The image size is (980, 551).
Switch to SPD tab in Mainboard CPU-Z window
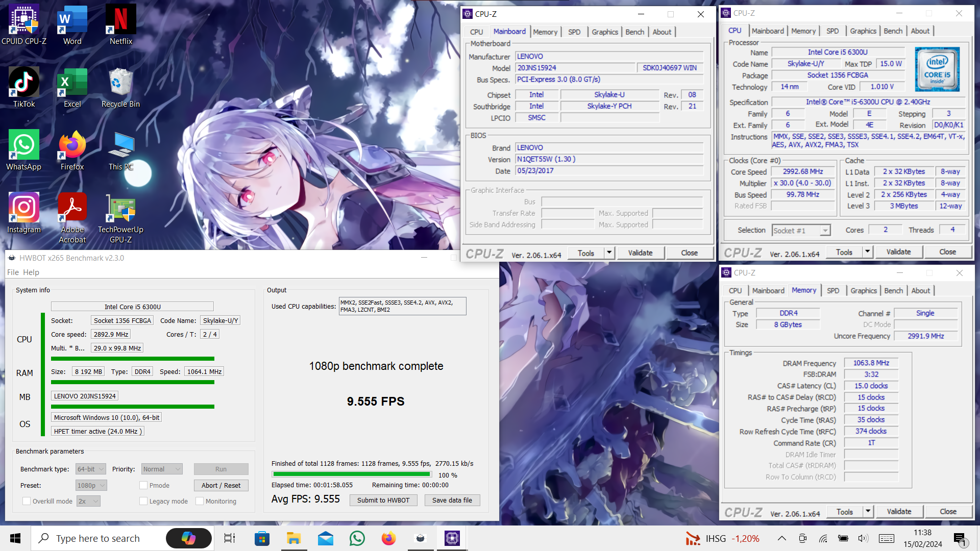pos(574,32)
